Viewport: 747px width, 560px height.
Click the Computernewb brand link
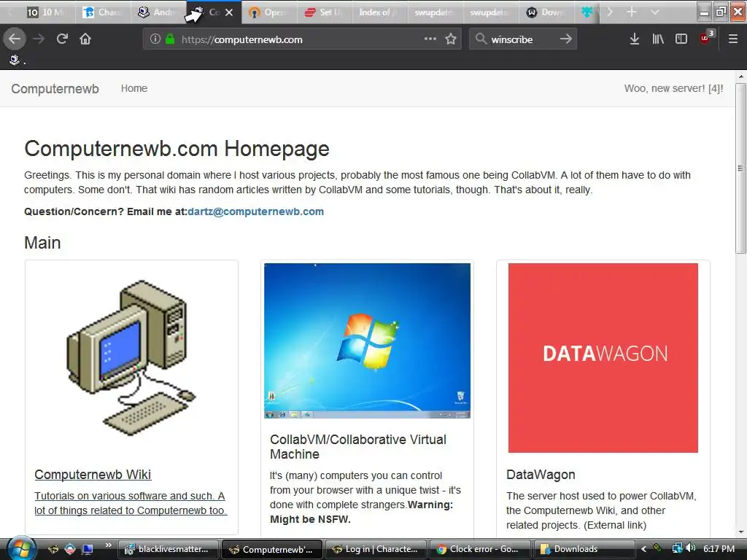click(55, 89)
